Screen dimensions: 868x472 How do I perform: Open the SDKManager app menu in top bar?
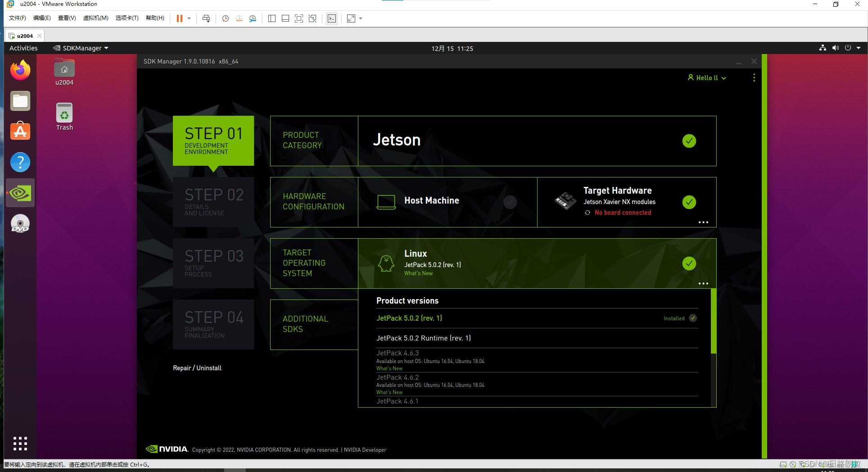pos(81,48)
